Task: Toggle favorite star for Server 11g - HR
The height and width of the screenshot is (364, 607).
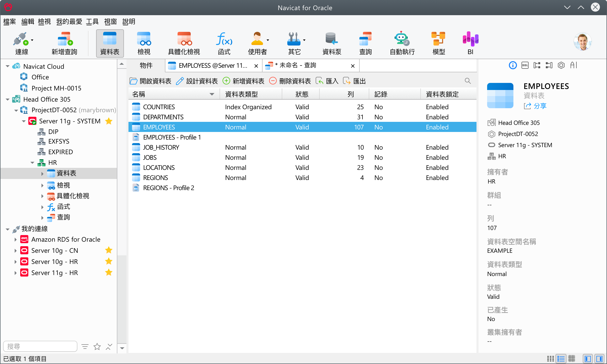Action: (x=109, y=272)
